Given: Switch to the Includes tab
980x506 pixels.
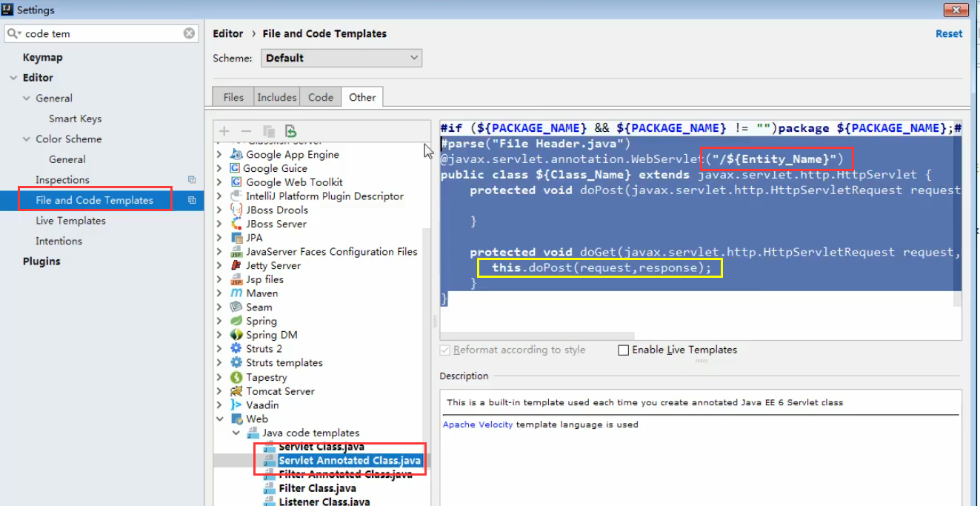Looking at the screenshot, I should coord(277,97).
